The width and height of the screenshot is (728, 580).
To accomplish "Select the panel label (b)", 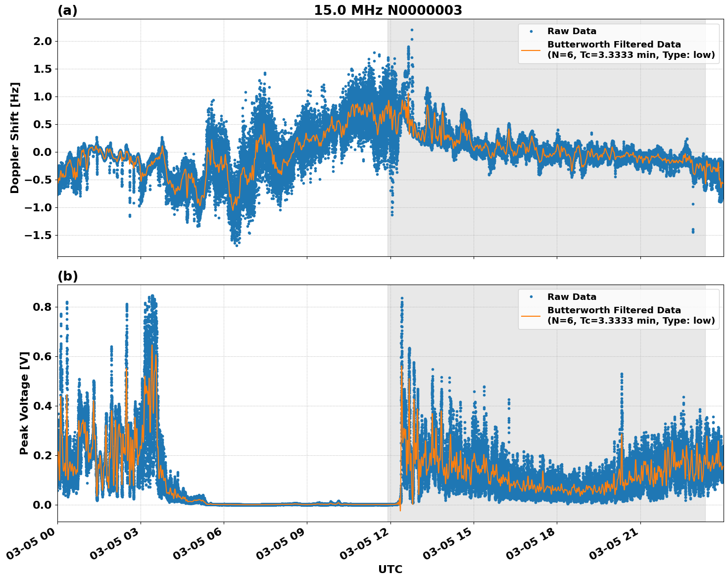I will [x=68, y=276].
